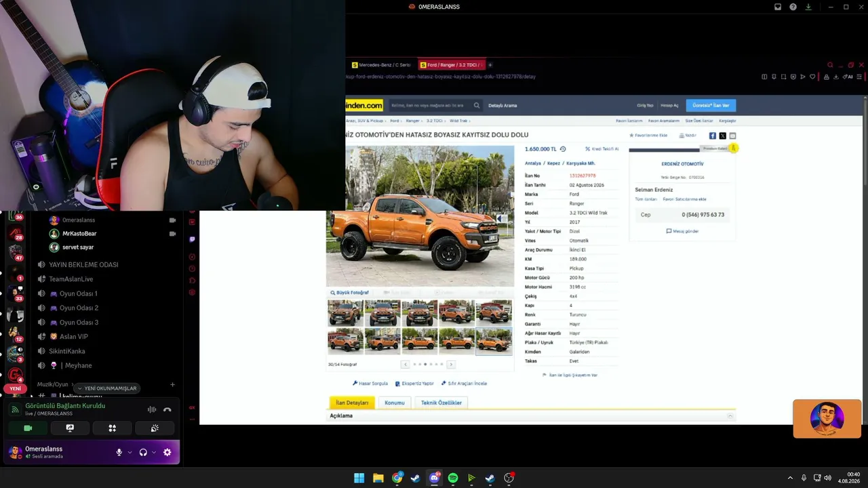Viewport: 868px width, 488px height.
Task: Open a new browser tab
Action: pos(490,65)
